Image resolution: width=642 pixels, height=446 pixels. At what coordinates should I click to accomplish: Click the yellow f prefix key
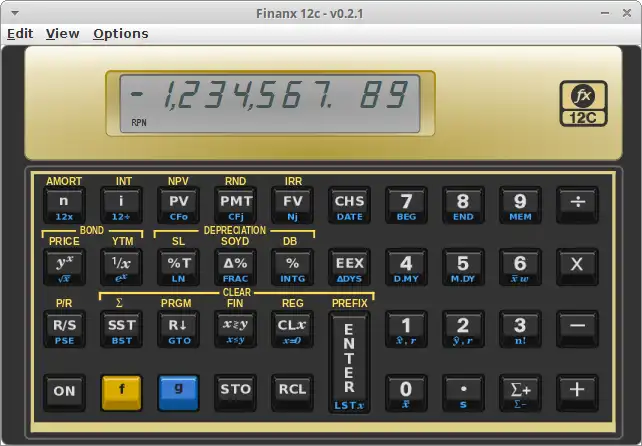(x=121, y=392)
